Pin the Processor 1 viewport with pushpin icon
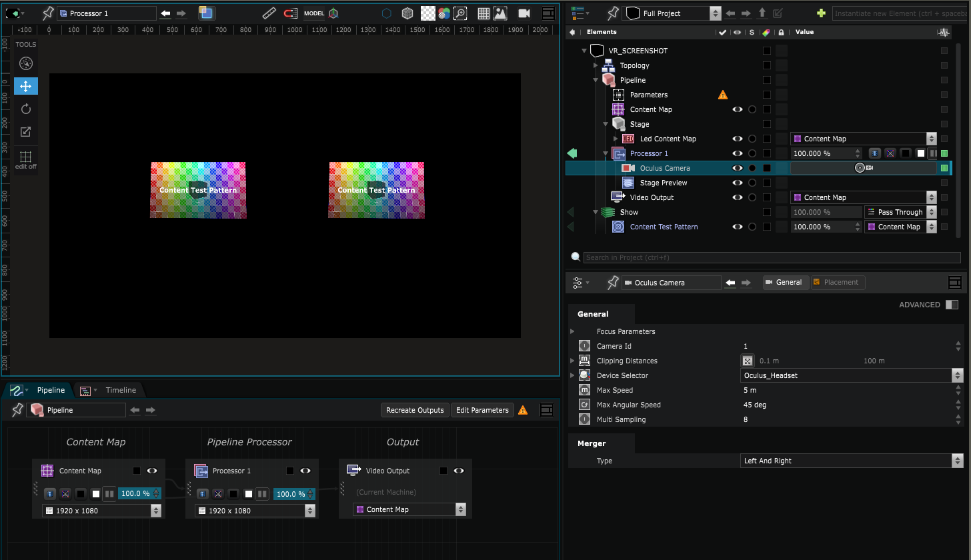The width and height of the screenshot is (971, 560). pyautogui.click(x=48, y=13)
